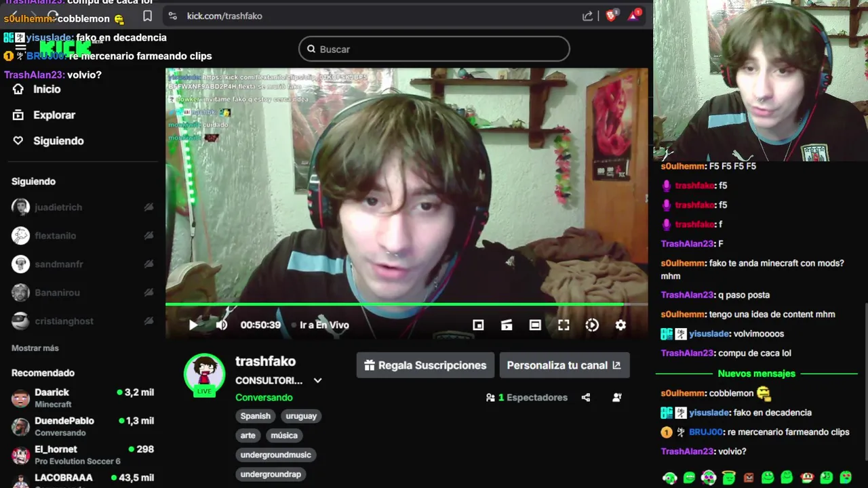The width and height of the screenshot is (868, 488).
Task: Click the browser share page icon
Action: pos(588,16)
